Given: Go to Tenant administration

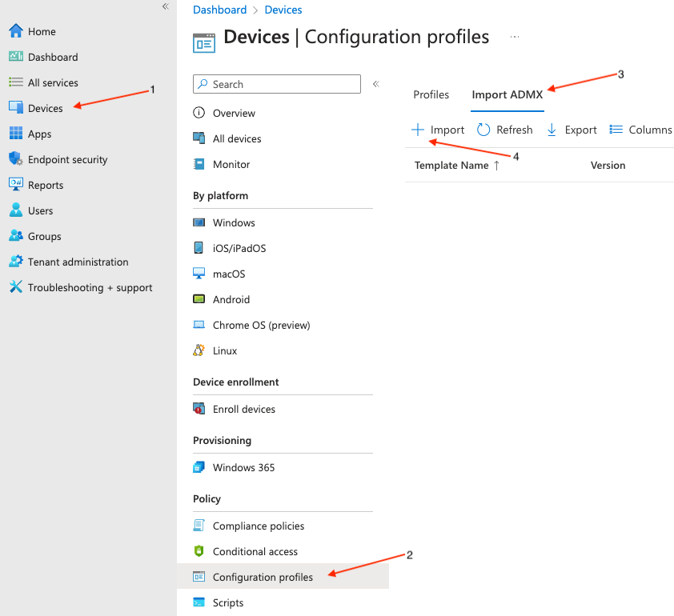Looking at the screenshot, I should [x=78, y=262].
